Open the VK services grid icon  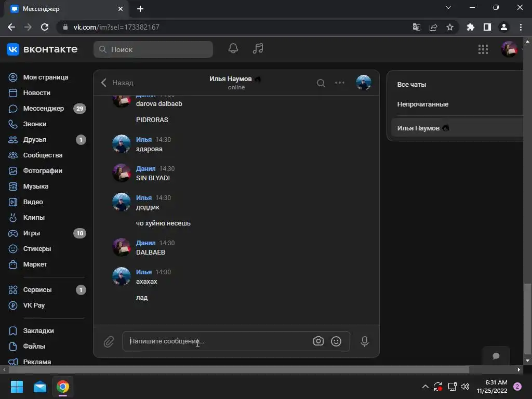(483, 49)
